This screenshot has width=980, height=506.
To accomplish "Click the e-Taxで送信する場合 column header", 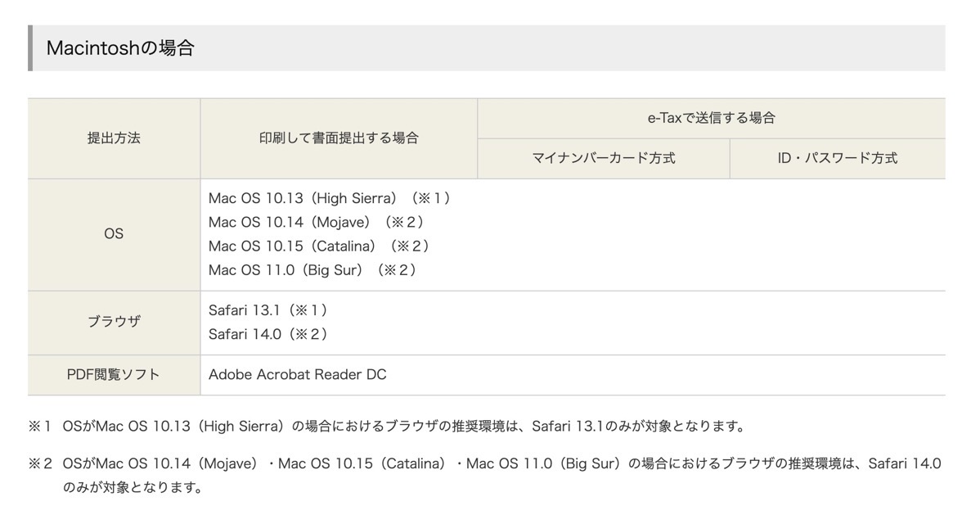I will point(711,118).
